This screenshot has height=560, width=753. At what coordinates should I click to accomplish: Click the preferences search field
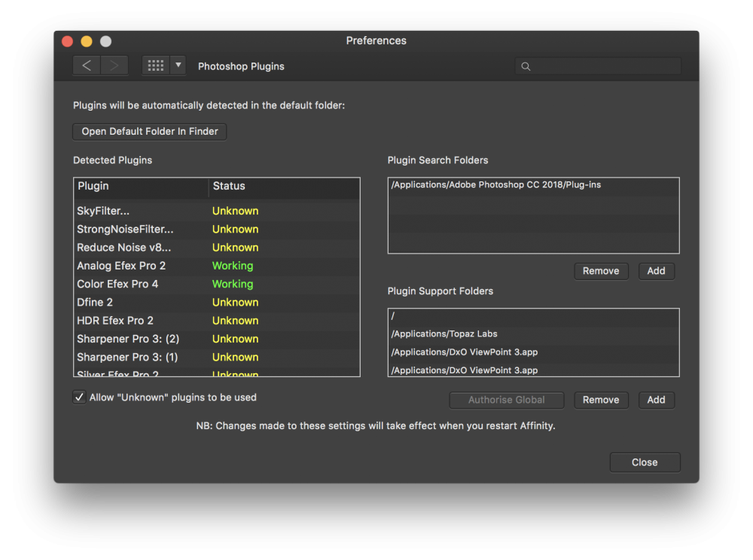598,66
